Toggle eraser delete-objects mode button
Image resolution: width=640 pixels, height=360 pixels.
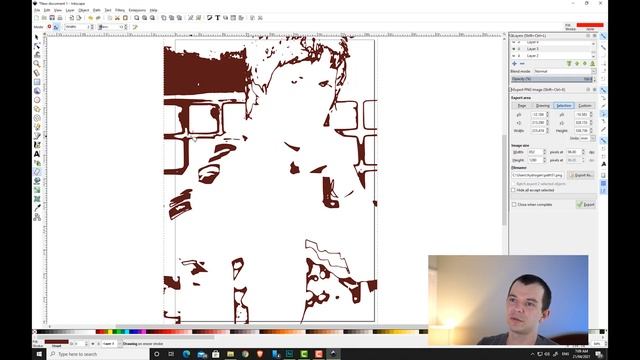pos(49,27)
